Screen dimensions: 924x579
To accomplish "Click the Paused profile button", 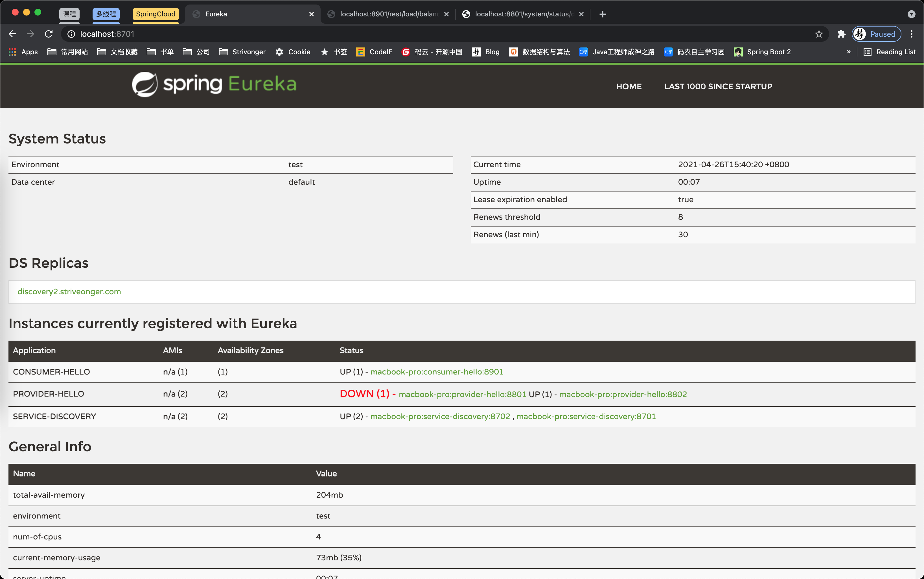I will tap(877, 34).
